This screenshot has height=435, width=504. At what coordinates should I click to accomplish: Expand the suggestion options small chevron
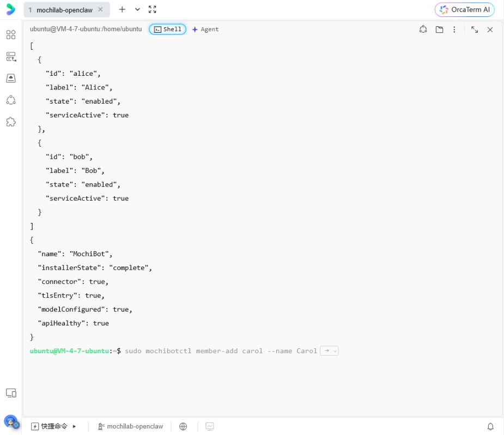pos(335,351)
